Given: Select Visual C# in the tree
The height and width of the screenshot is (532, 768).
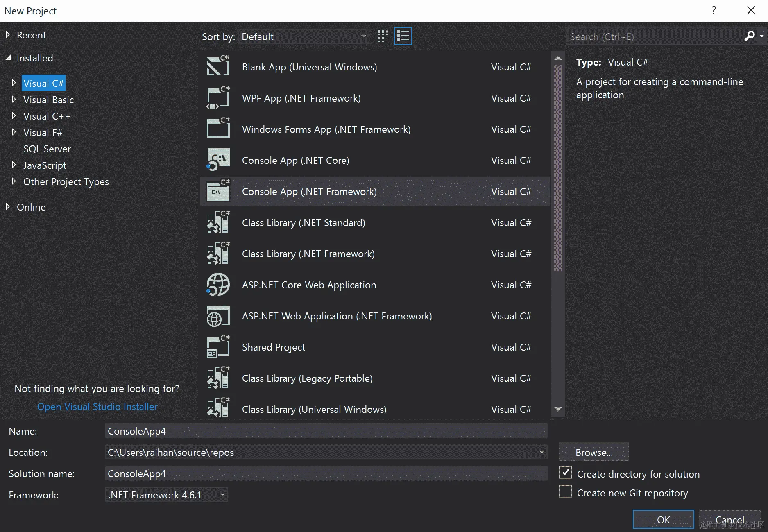Looking at the screenshot, I should [43, 83].
